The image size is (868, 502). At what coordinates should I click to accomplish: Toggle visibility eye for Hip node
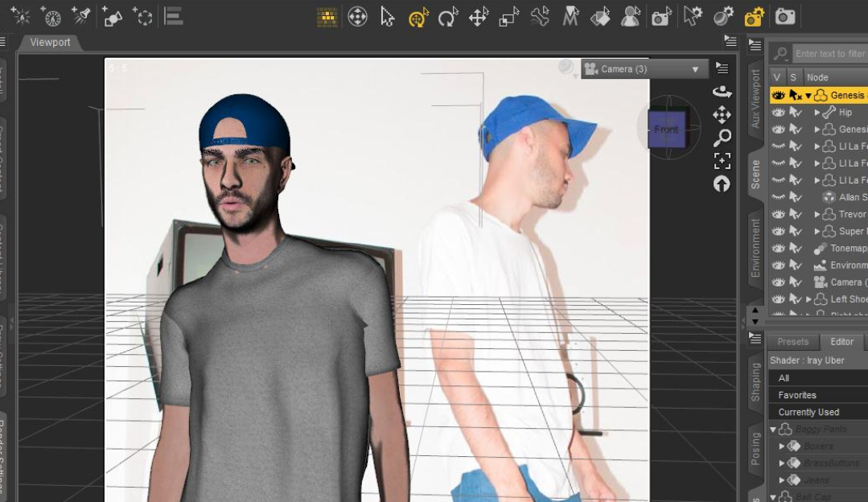click(x=778, y=113)
